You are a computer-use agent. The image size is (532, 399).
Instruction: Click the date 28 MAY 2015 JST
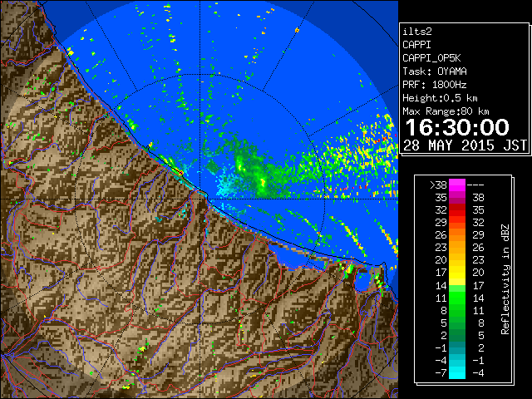pyautogui.click(x=465, y=145)
